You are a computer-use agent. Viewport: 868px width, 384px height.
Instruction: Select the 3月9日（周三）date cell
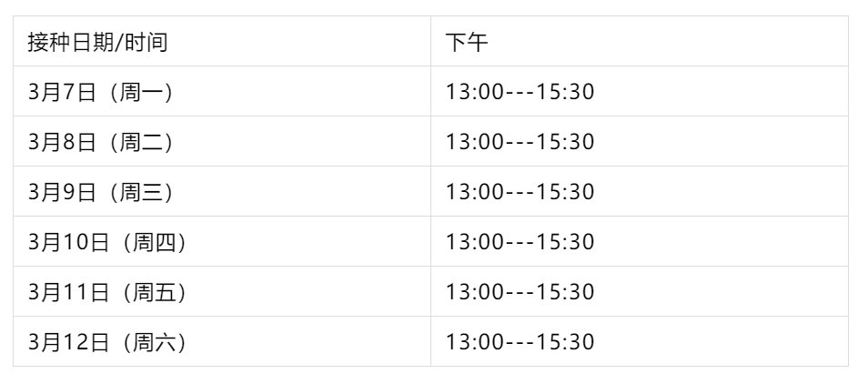[x=100, y=192]
